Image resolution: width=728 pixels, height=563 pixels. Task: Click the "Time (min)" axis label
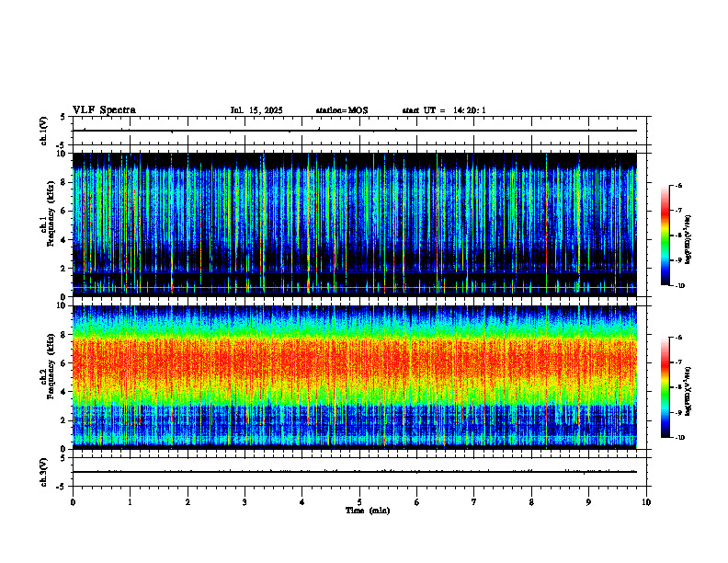click(368, 511)
